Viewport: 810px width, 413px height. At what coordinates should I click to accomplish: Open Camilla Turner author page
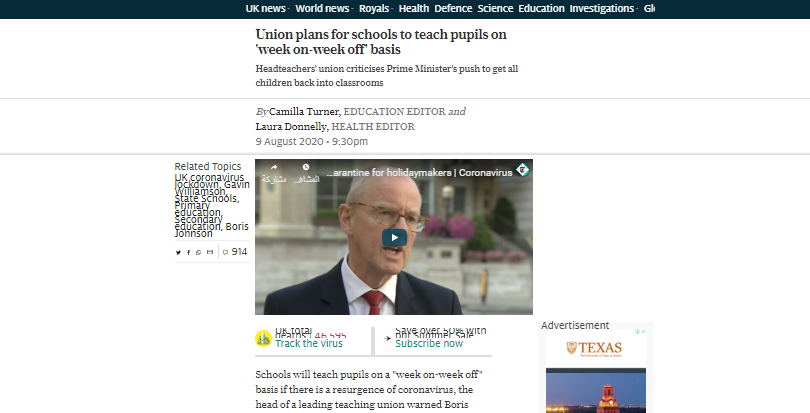pos(304,112)
